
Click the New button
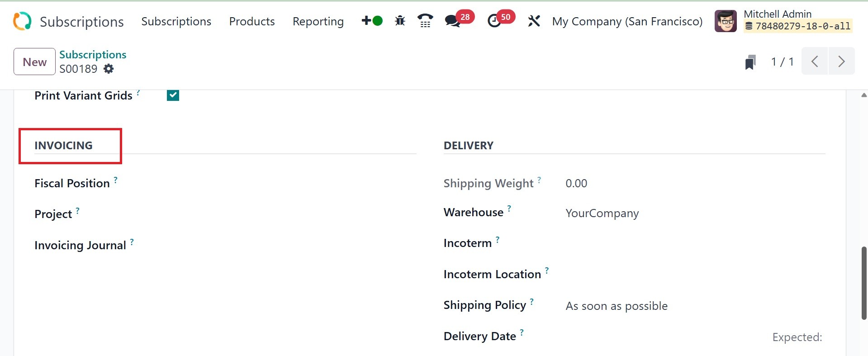click(x=34, y=62)
